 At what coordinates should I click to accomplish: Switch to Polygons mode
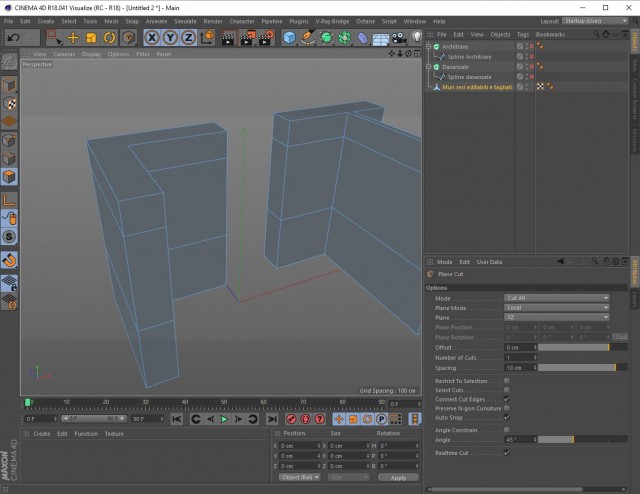[9, 177]
